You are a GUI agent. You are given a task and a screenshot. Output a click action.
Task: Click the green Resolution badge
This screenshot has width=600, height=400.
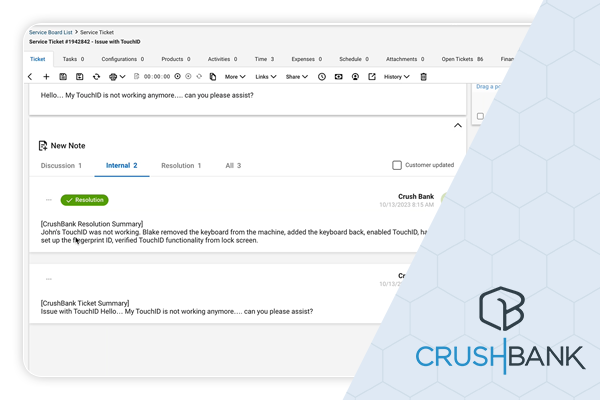tap(85, 200)
